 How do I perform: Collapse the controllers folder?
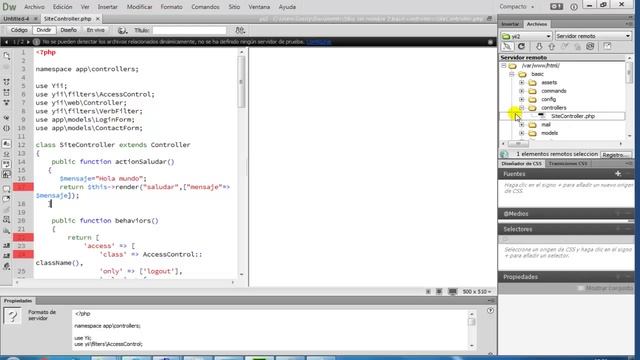521,108
